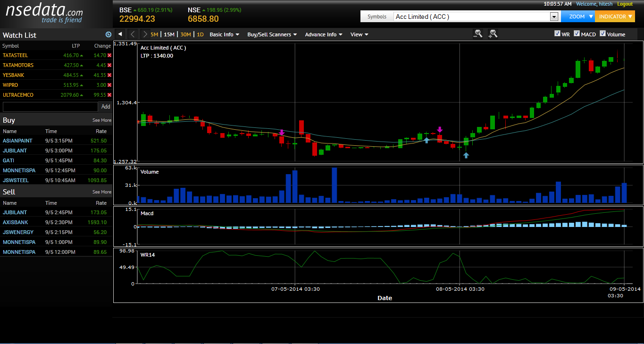Open the ZOOM dropdown
Image resolution: width=644 pixels, height=344 pixels.
pyautogui.click(x=578, y=17)
